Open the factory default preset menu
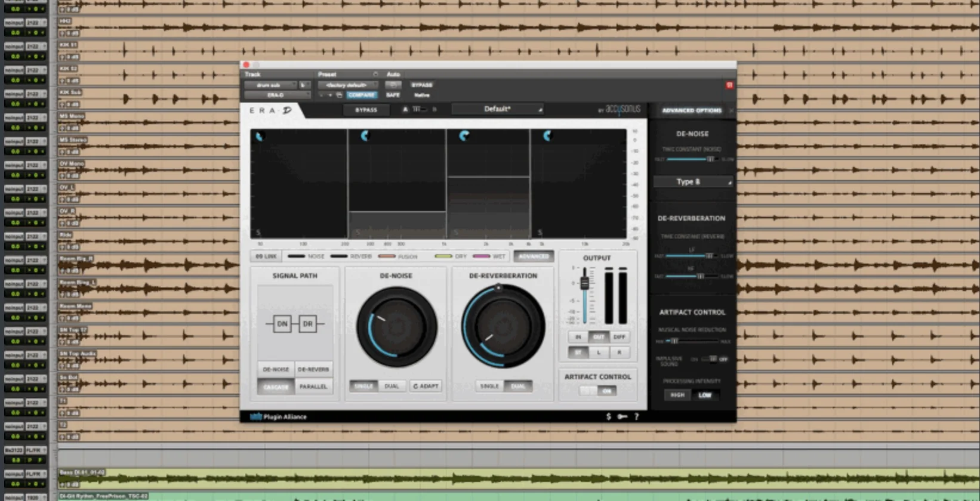Viewport: 980px width, 501px height. [347, 85]
